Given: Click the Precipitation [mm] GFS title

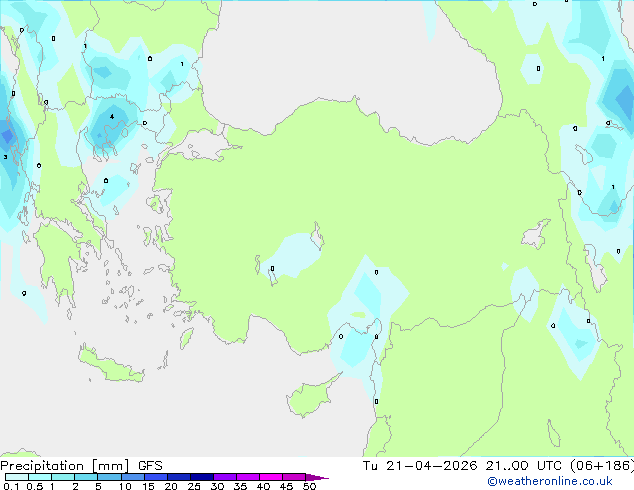Looking at the screenshot, I should tap(81, 466).
